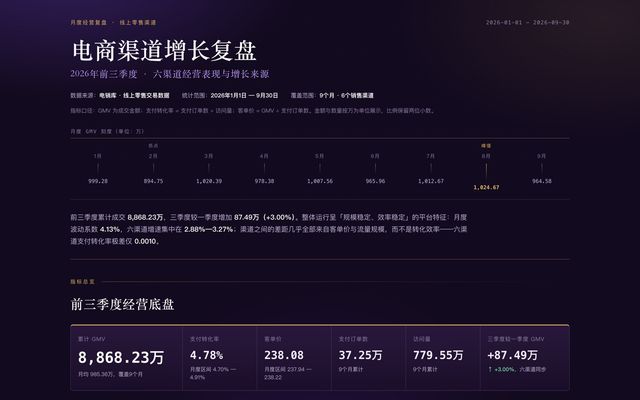Open the 支付订单数 37.25万 card

point(369,358)
